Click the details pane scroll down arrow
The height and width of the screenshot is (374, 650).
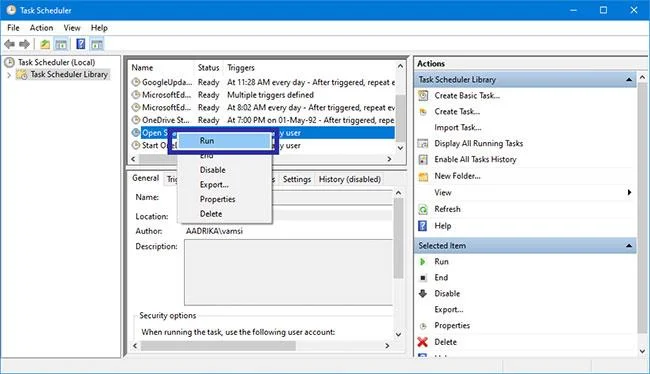tap(398, 334)
